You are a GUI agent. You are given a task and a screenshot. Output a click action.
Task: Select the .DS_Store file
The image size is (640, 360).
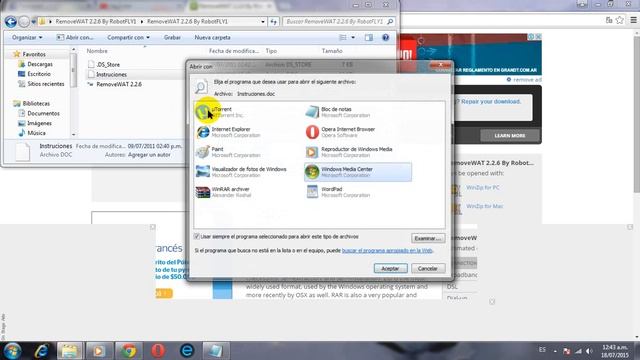[108, 64]
